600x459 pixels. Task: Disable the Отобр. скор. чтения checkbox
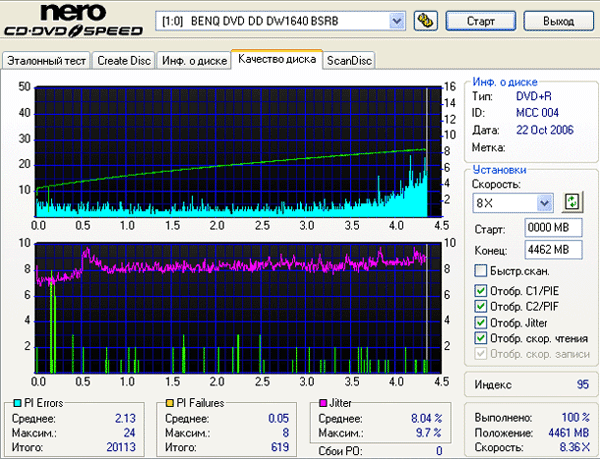(x=481, y=339)
